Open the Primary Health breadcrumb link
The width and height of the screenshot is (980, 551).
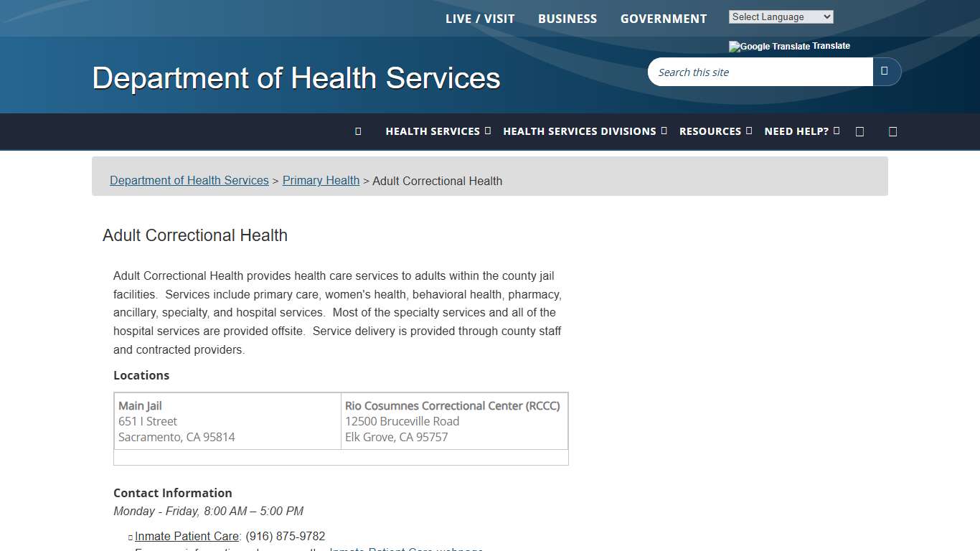pyautogui.click(x=321, y=180)
